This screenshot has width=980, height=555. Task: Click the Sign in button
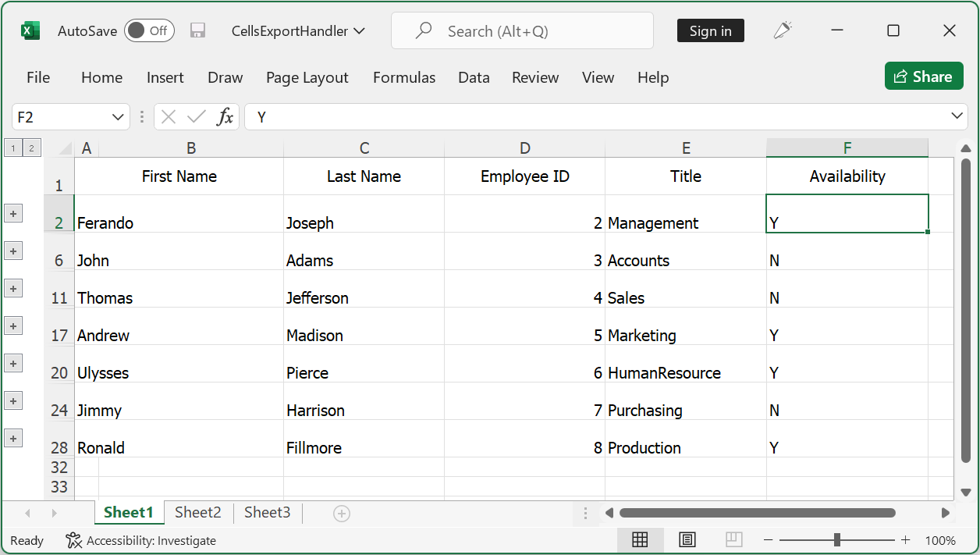710,31
